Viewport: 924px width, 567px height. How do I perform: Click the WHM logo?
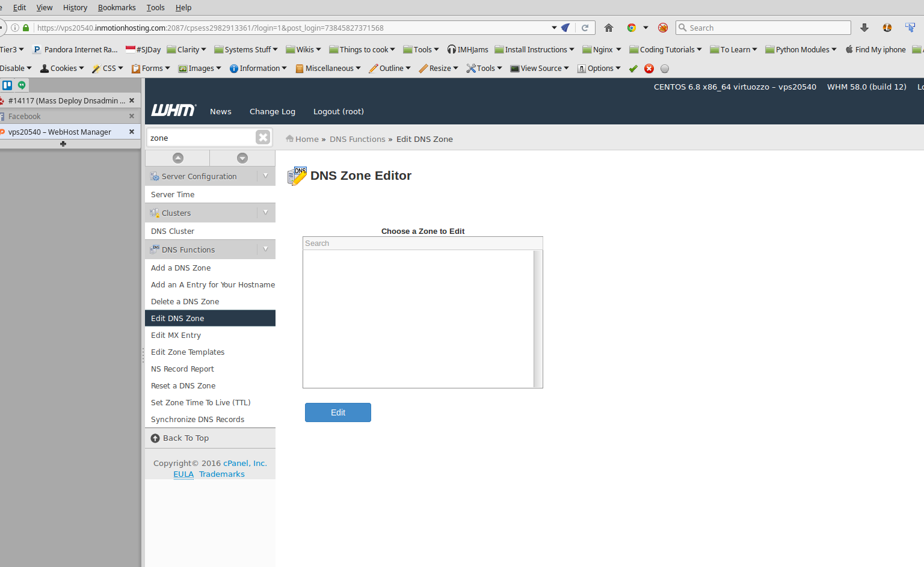tap(173, 111)
